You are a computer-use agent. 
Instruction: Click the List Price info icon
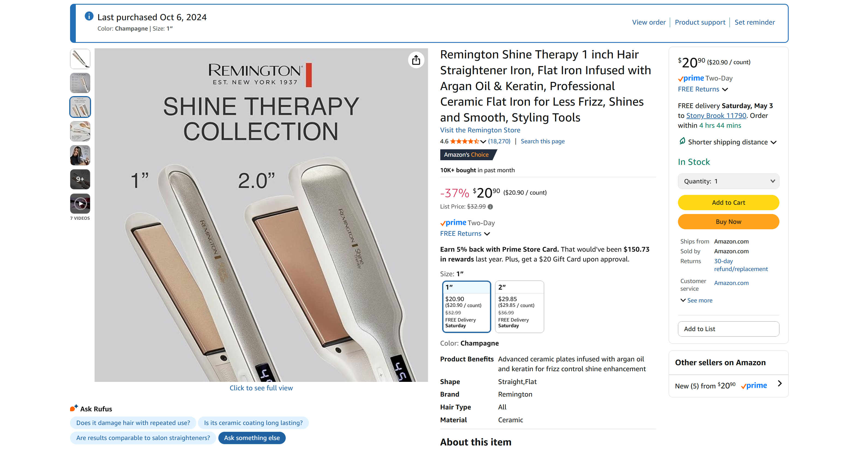click(x=490, y=207)
